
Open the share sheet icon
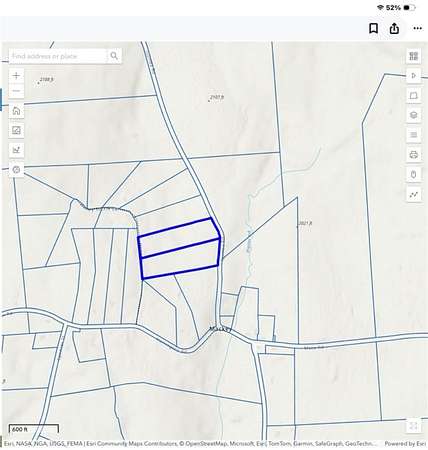coord(394,28)
